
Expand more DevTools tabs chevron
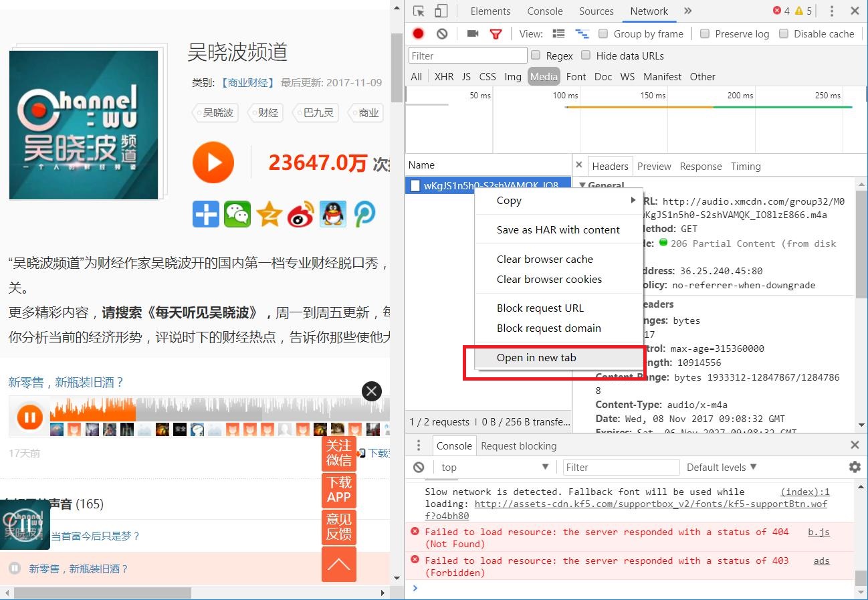point(688,11)
